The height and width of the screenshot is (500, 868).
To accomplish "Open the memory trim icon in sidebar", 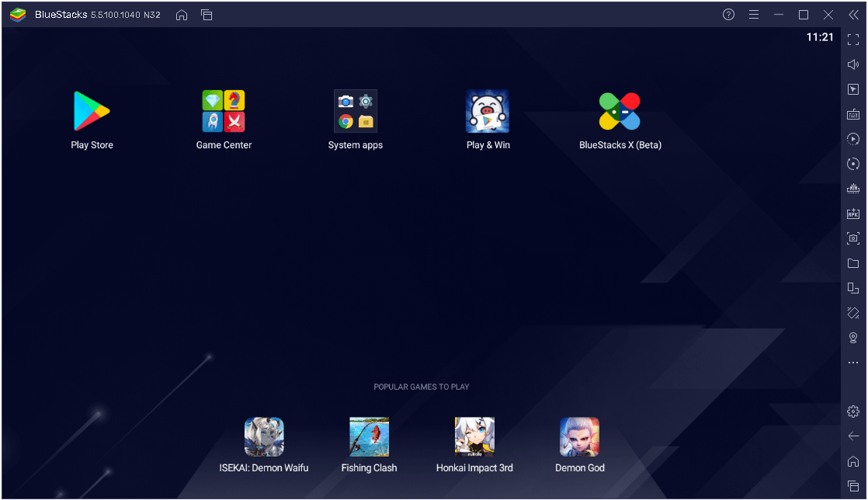I will [x=853, y=189].
